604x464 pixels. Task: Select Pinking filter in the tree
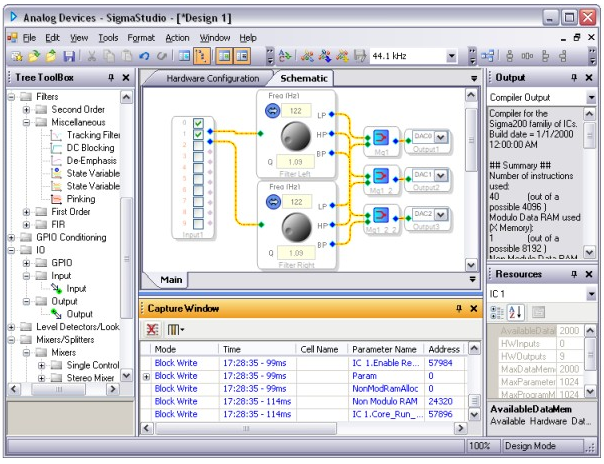[x=81, y=199]
